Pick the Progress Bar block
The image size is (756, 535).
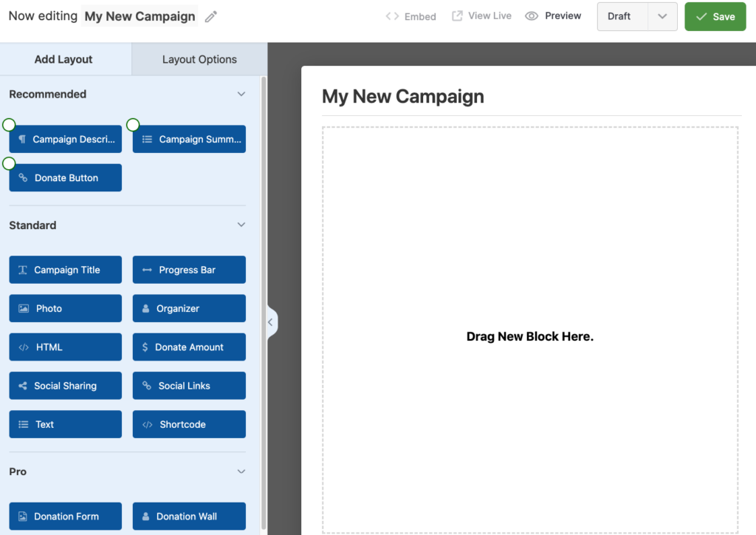tap(189, 270)
